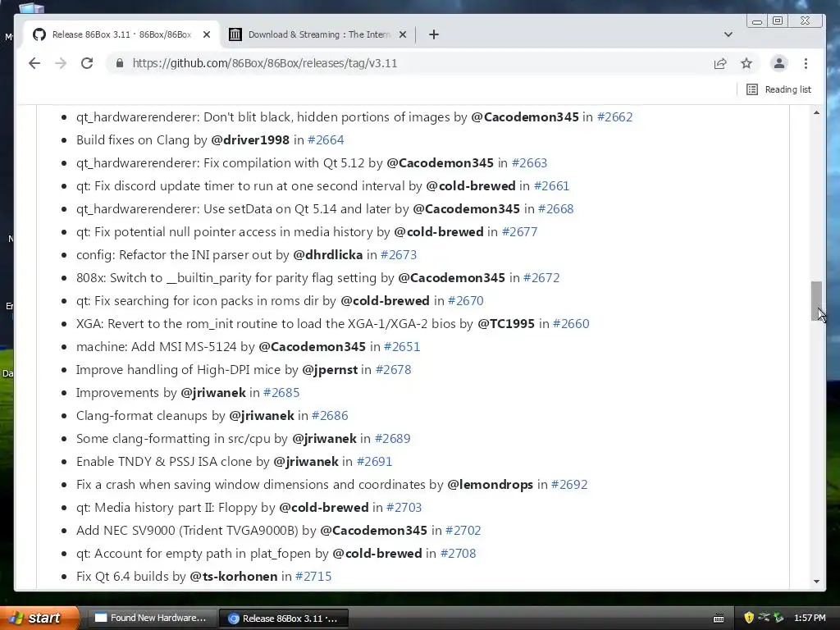840x630 pixels.
Task: Switch to the Internet Archive tab
Action: point(319,34)
